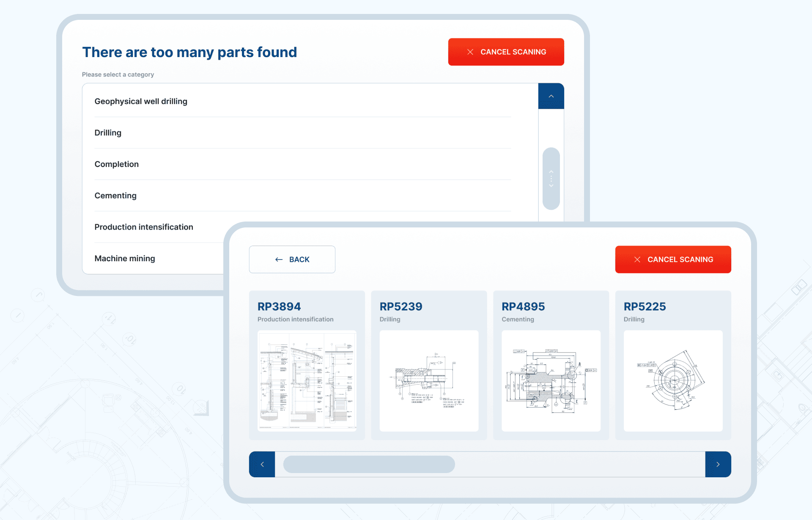Select the Drilling category
This screenshot has width=812, height=520.
(108, 133)
